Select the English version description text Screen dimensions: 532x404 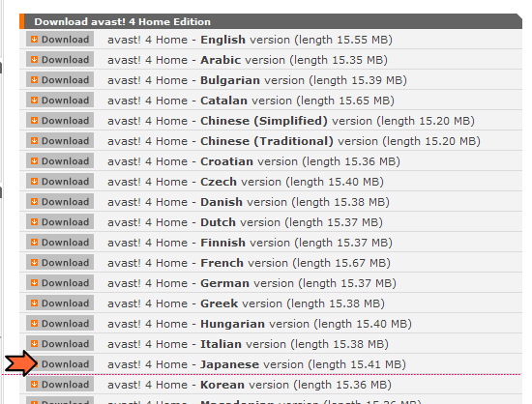point(250,40)
